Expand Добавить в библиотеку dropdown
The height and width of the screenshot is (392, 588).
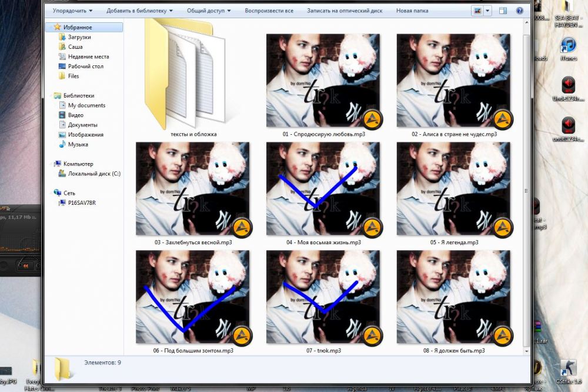139,11
